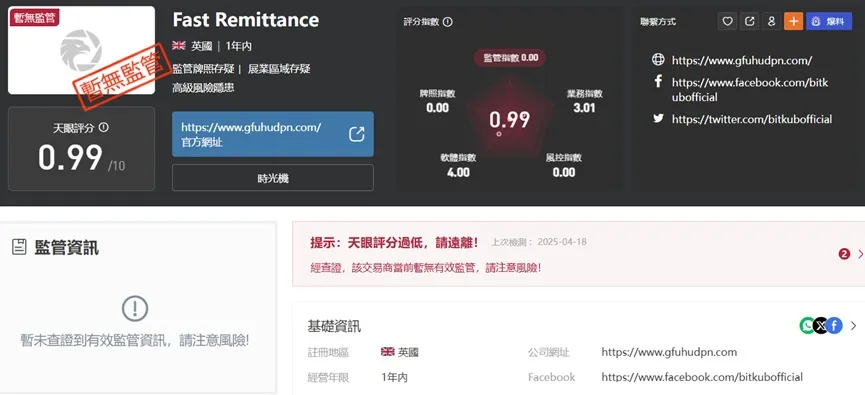Click the globe icon beside the gfuhudpn website

(658, 60)
